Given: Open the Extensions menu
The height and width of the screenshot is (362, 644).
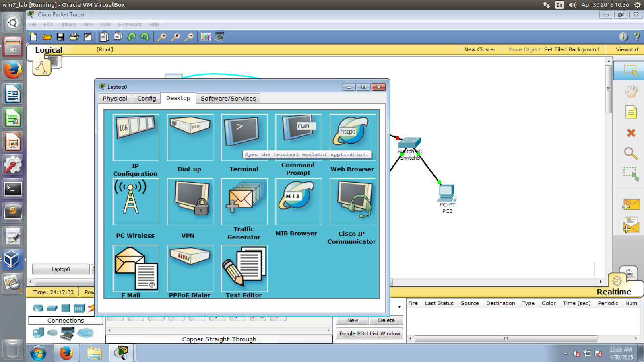Looking at the screenshot, I should 130,25.
